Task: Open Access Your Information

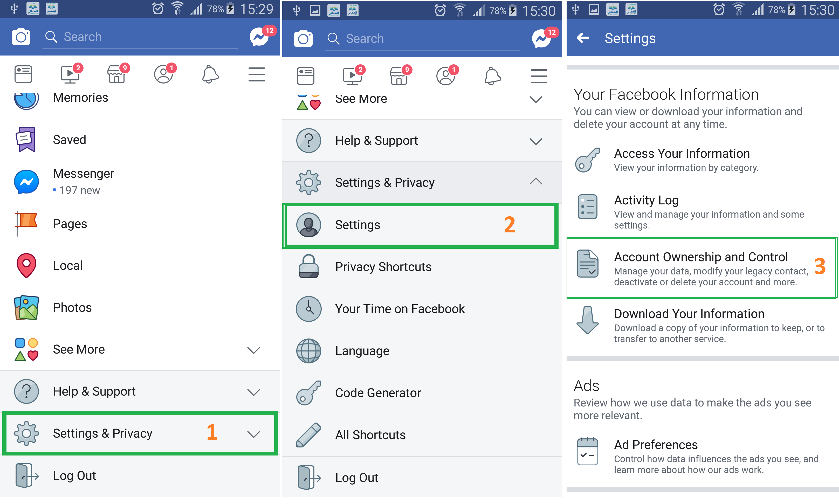Action: [703, 160]
